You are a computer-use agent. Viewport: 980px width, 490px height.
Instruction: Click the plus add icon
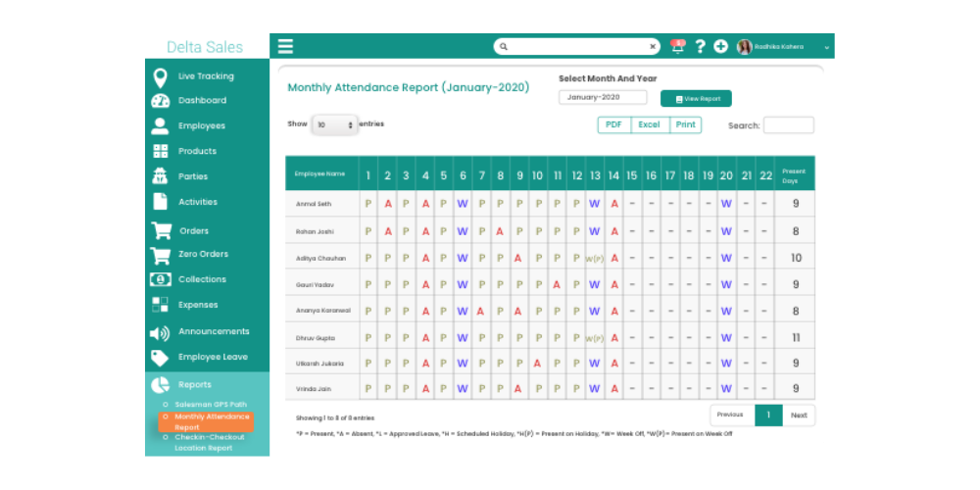click(720, 46)
